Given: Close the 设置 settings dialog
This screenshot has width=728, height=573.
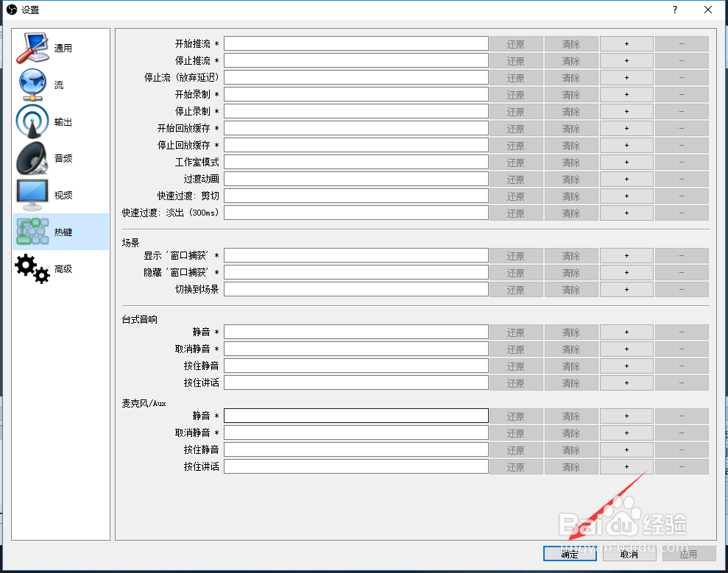Looking at the screenshot, I should coord(708,10).
